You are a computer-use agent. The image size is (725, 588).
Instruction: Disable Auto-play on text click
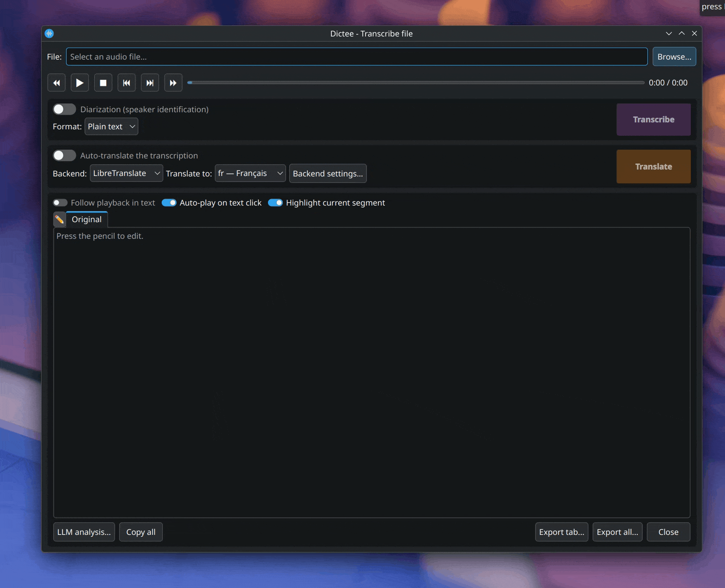click(x=169, y=203)
